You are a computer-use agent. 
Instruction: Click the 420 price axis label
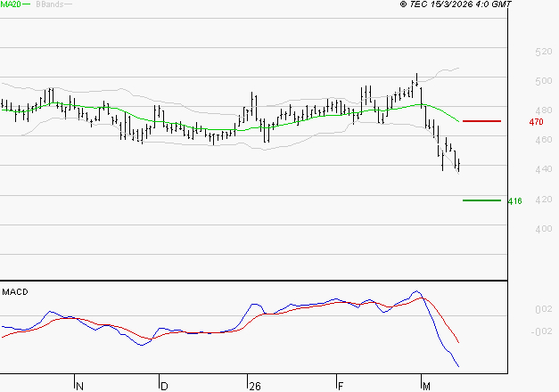coord(543,200)
